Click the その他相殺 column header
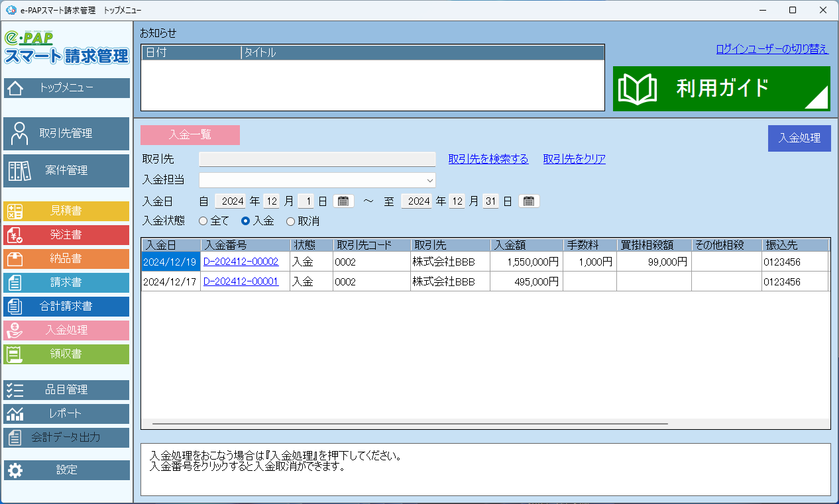839x504 pixels. point(726,245)
